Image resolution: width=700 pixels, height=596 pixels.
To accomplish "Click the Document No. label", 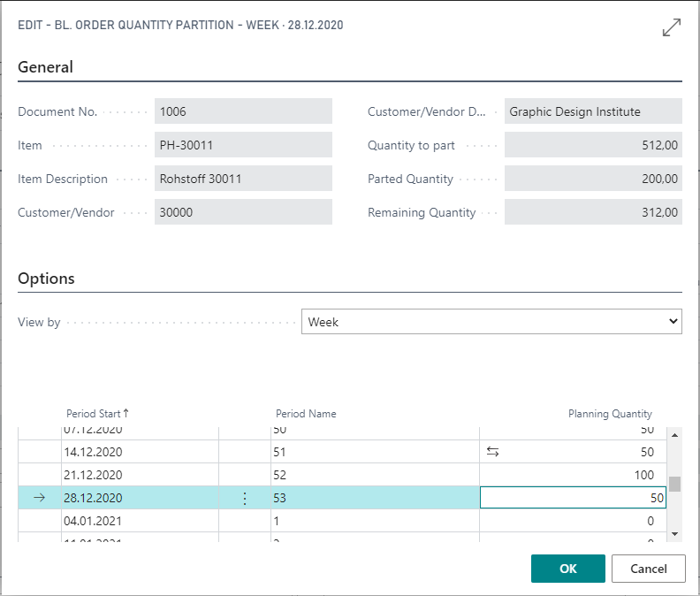I will coord(57,111).
